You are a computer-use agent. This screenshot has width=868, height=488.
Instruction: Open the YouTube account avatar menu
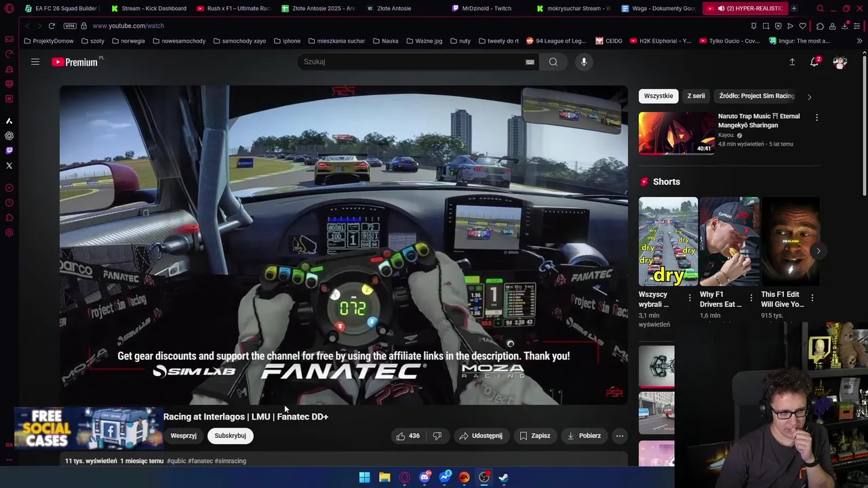[840, 62]
